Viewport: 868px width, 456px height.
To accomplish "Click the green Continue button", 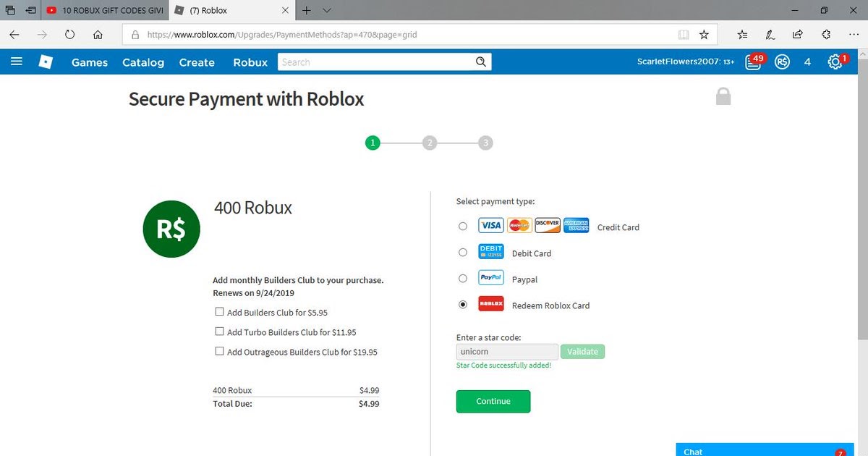I will tap(493, 401).
